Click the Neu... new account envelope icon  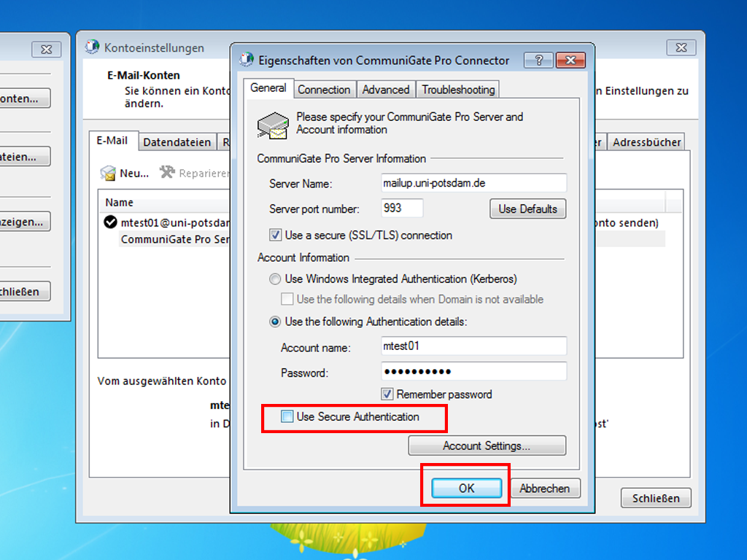click(108, 173)
